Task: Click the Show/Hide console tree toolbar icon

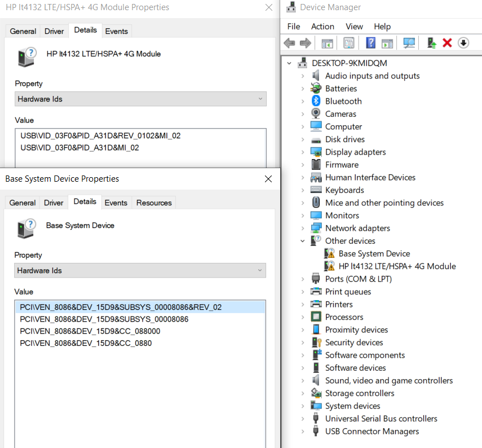Action: pyautogui.click(x=327, y=43)
